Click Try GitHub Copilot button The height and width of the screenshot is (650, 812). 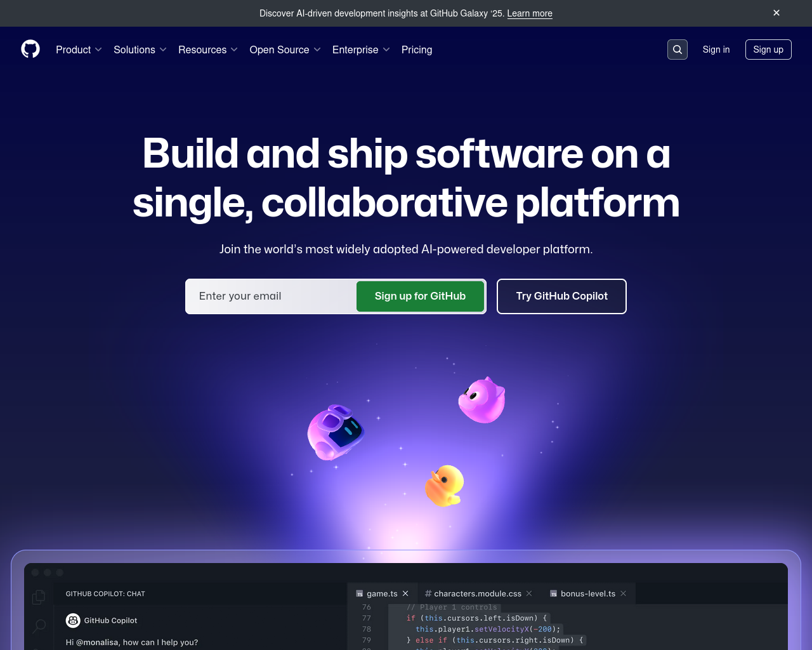click(561, 296)
